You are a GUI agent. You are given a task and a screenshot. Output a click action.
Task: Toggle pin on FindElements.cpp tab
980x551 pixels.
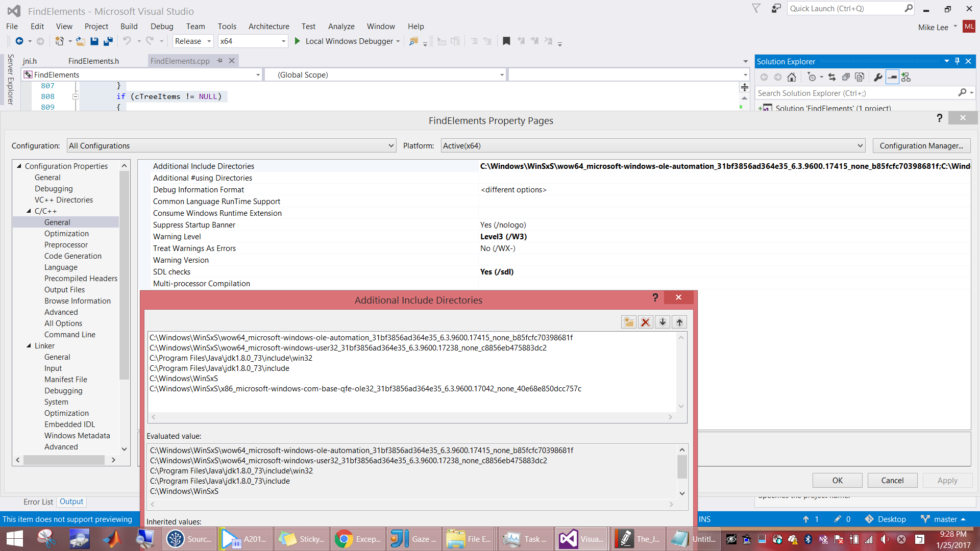[x=220, y=61]
